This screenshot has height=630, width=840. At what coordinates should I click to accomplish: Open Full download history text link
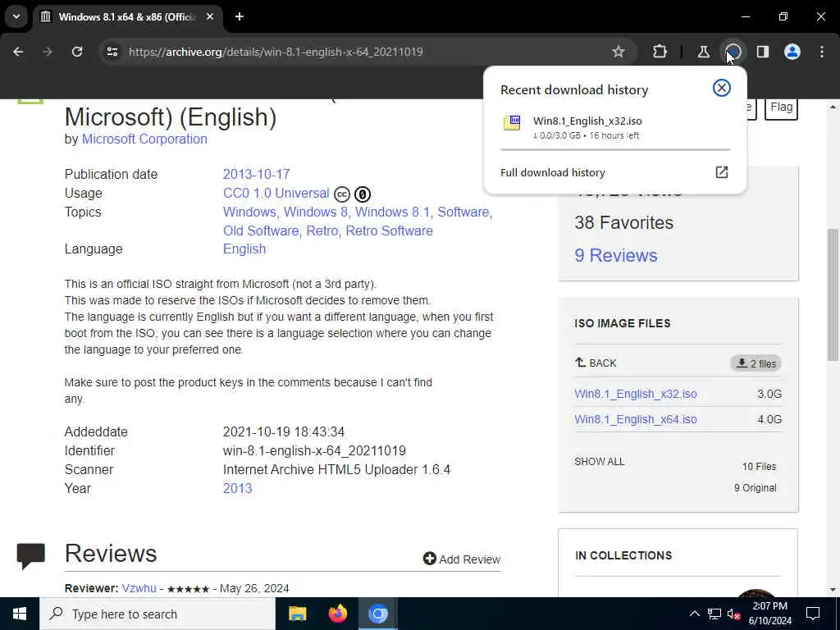[x=552, y=172]
